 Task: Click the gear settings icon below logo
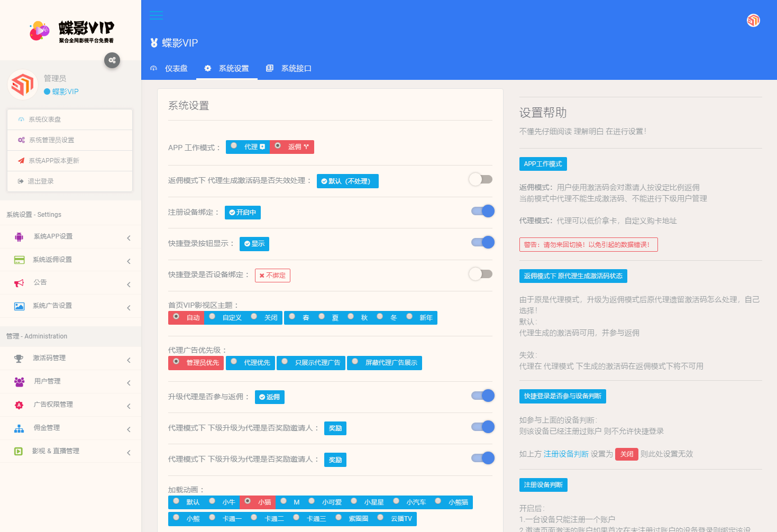[112, 60]
